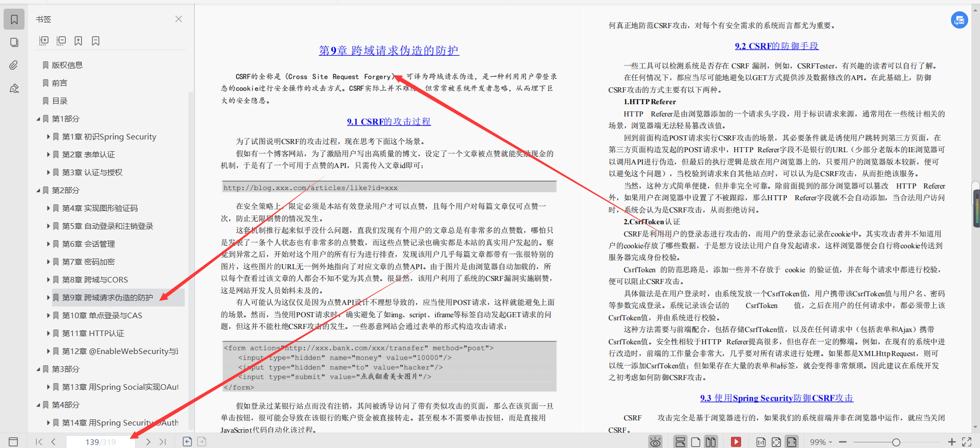Collapse the 第4部分 bookmark group
980x448 pixels.
point(38,405)
